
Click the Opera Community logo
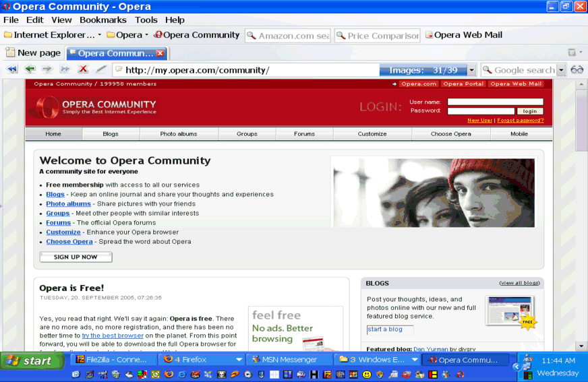(94, 107)
